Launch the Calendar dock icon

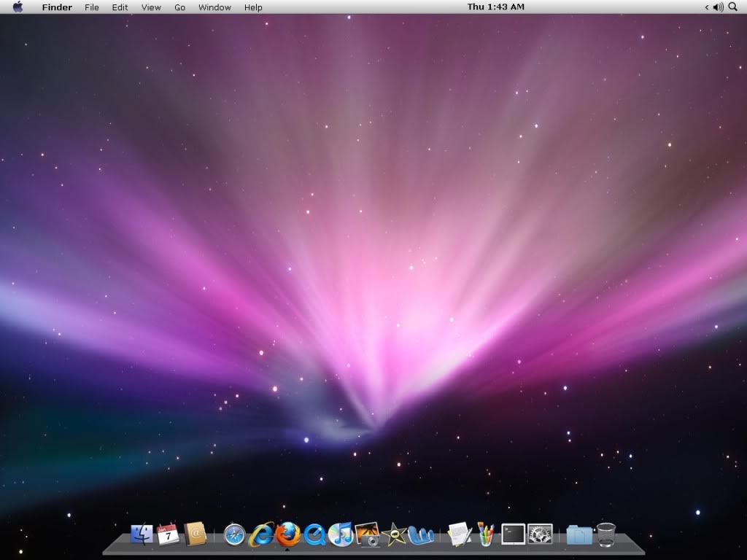coord(169,534)
